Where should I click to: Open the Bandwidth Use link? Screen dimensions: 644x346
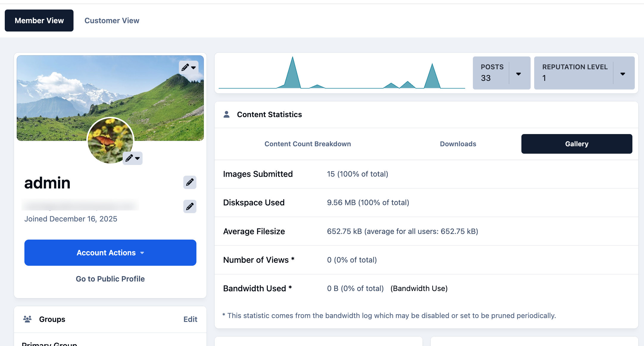419,288
